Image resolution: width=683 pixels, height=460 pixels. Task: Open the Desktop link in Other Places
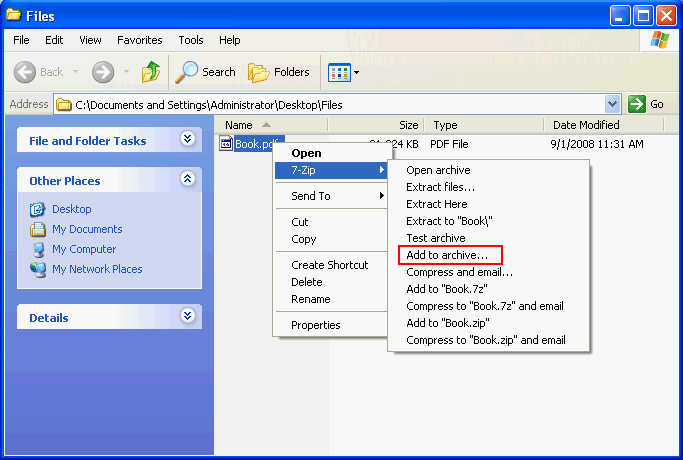(x=72, y=209)
